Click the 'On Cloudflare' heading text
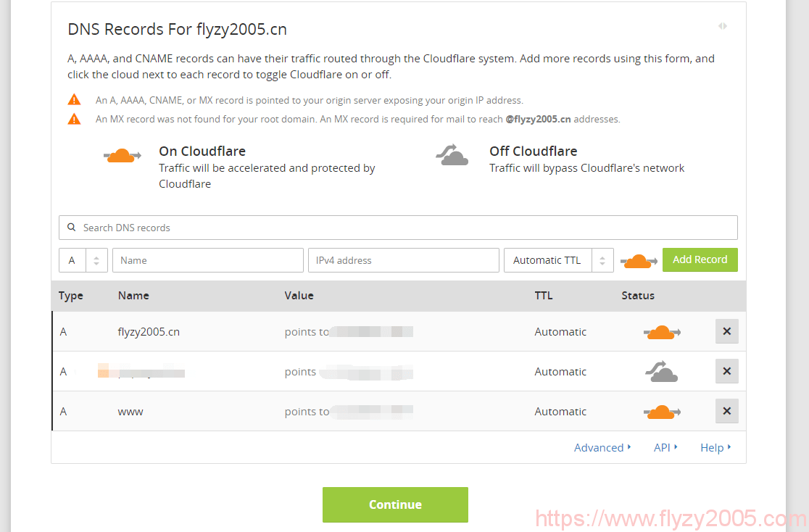 point(202,151)
